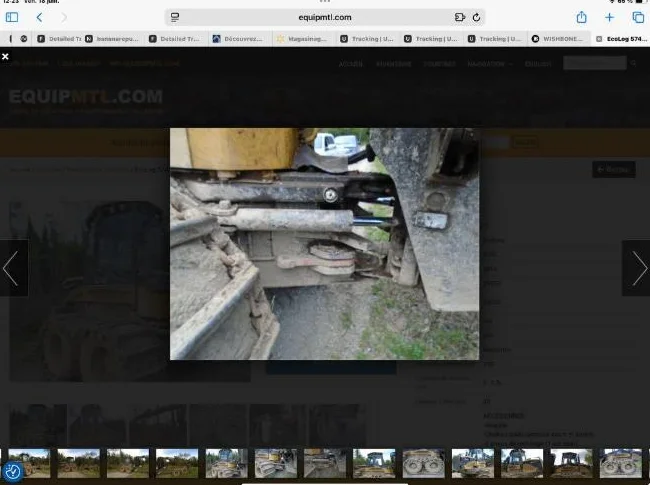Select the EcoLog 574... tab
The height and width of the screenshot is (485, 650).
[x=621, y=39]
